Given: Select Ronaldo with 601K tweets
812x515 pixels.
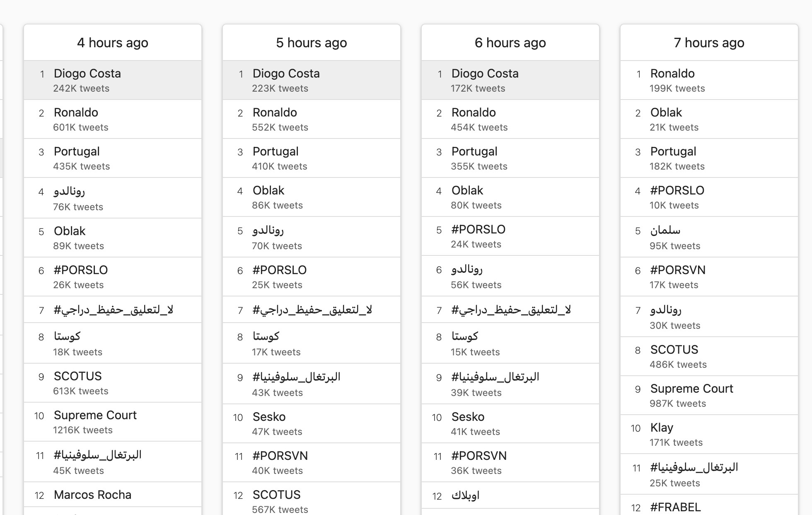Looking at the screenshot, I should click(113, 119).
